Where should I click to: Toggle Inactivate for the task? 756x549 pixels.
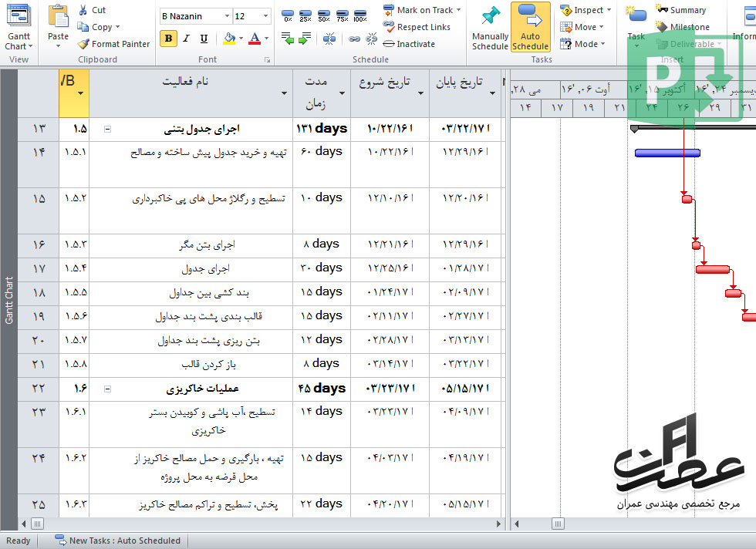(409, 44)
